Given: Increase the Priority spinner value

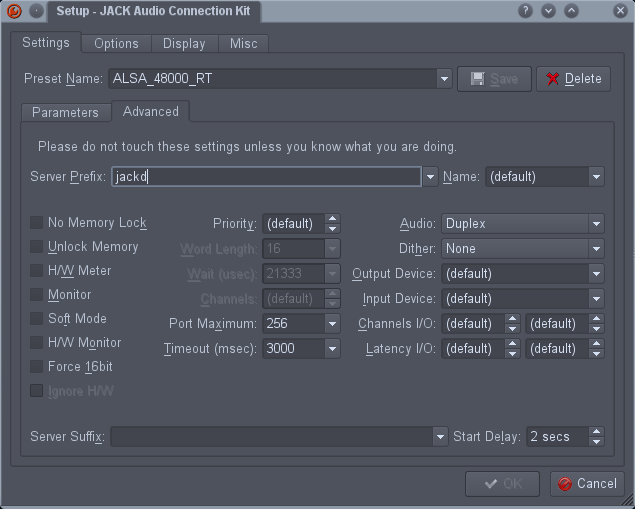Looking at the screenshot, I should point(332,219).
